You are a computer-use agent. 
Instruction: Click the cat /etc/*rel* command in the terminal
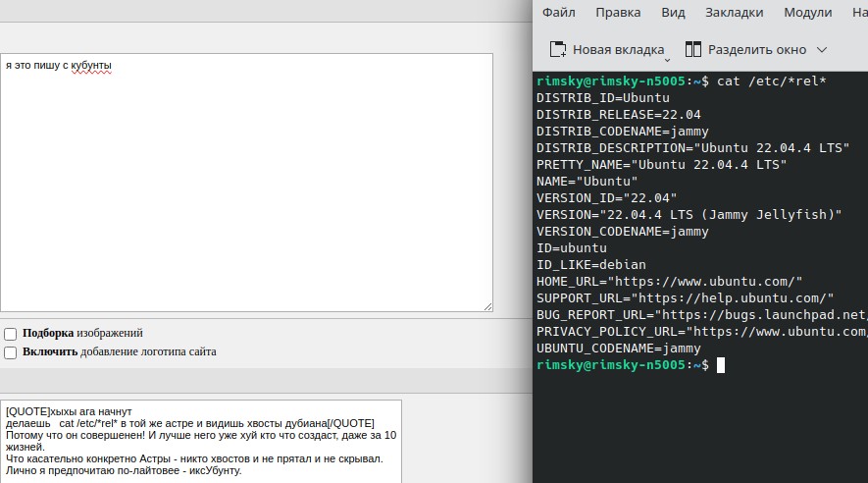click(771, 81)
